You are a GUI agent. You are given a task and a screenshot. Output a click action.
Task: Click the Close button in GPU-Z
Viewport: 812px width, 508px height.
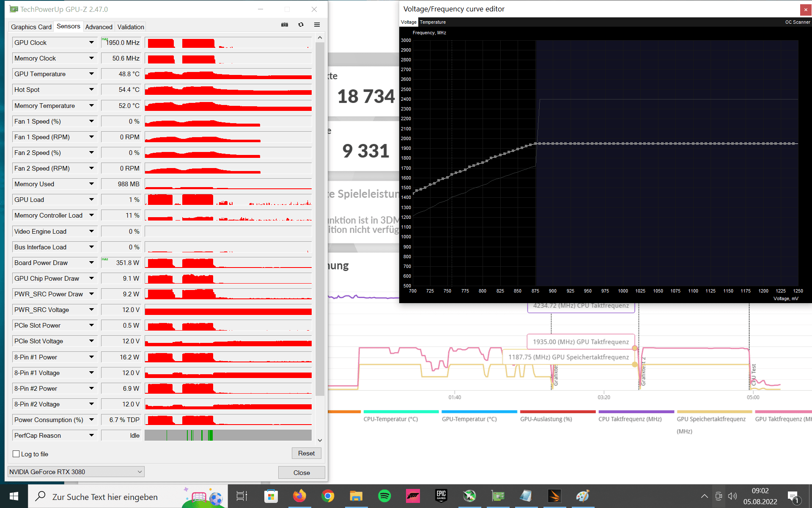tap(302, 472)
